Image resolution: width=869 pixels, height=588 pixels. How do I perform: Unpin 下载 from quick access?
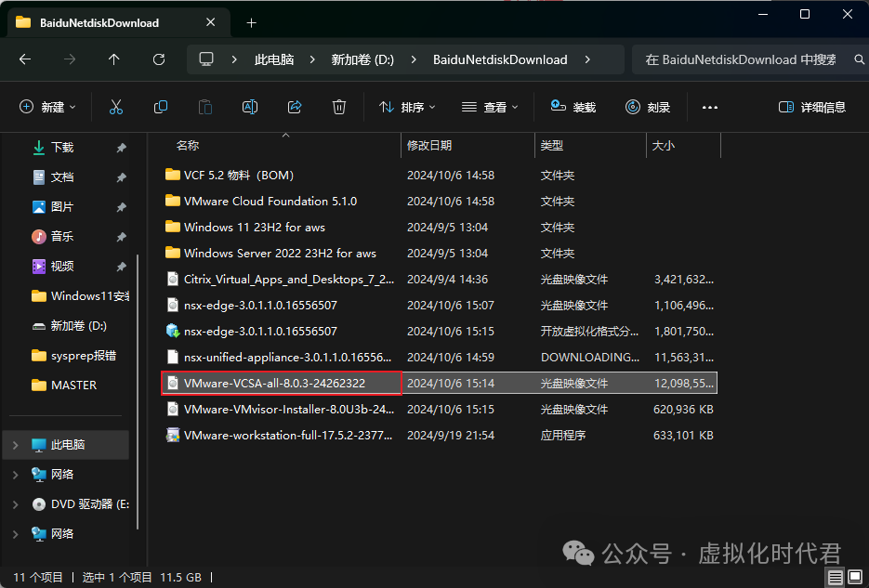[122, 148]
